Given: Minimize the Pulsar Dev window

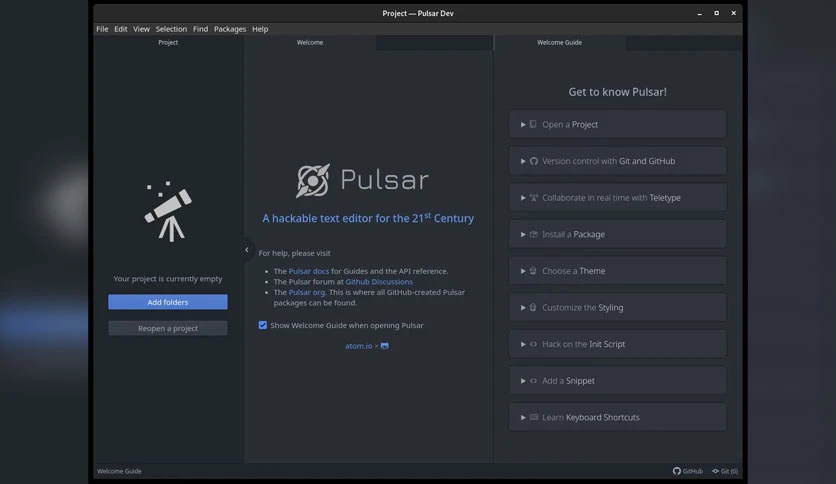Looking at the screenshot, I should [x=700, y=13].
